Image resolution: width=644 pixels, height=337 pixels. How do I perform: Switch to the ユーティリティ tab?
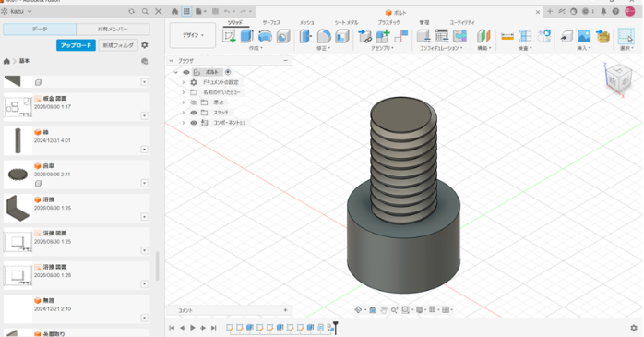462,22
